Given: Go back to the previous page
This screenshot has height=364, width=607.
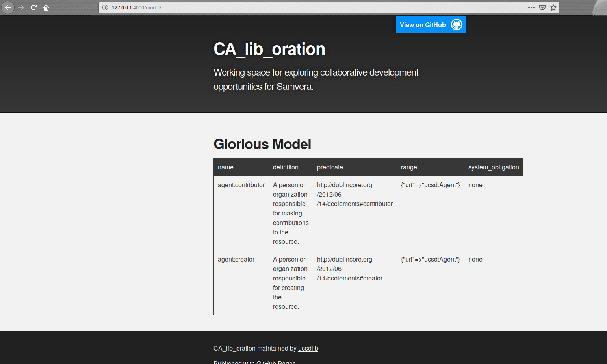Looking at the screenshot, I should tap(8, 7).
